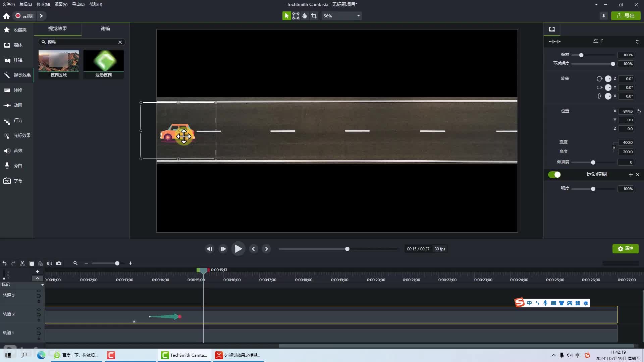This screenshot has width=644, height=362.
Task: Switch to the Visual Effects (视觉效果) tab
Action: pyautogui.click(x=57, y=29)
